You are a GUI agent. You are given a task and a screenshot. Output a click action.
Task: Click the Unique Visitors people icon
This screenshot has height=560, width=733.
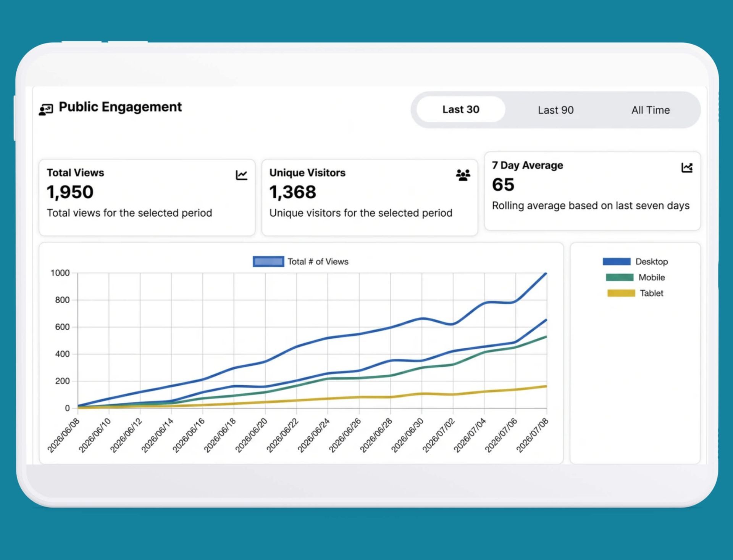click(x=463, y=175)
